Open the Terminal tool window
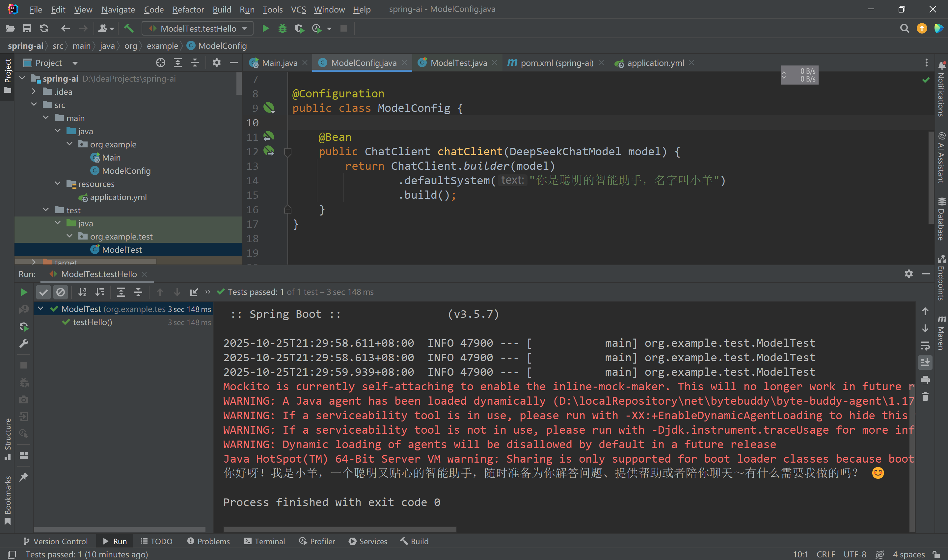The width and height of the screenshot is (948, 560). 265,542
